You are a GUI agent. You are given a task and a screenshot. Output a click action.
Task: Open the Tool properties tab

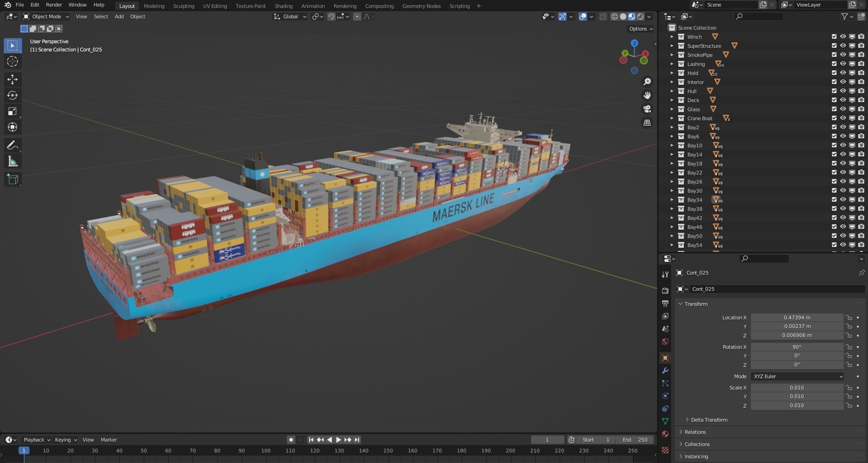click(665, 275)
